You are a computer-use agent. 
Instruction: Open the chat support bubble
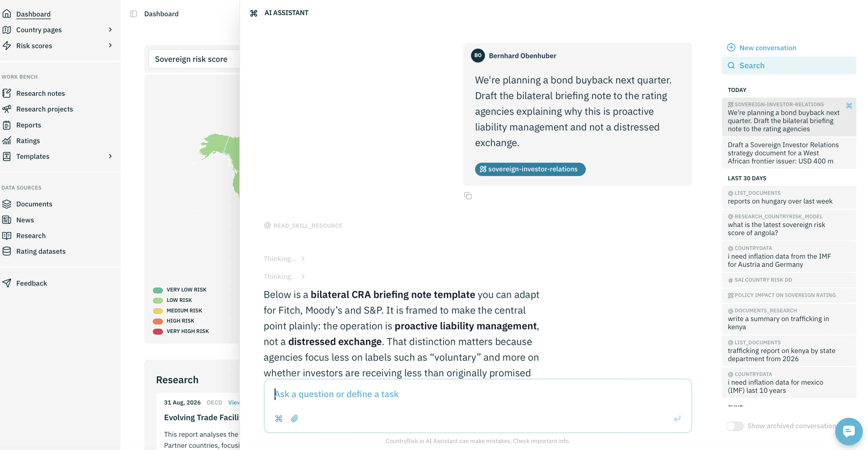coord(849,431)
